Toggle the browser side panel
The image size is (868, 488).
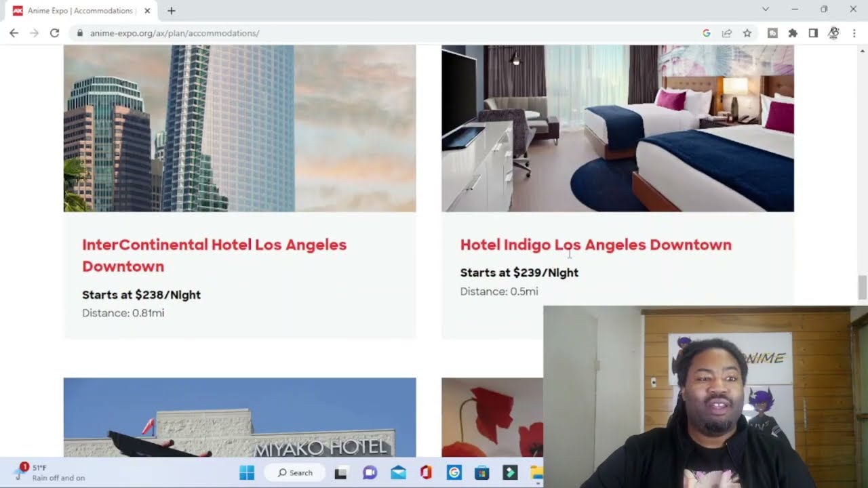(813, 33)
